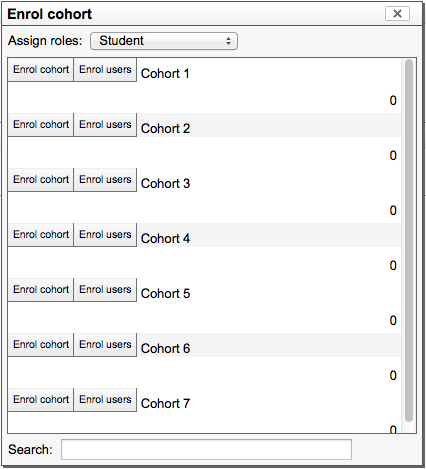Image resolution: width=426 pixels, height=469 pixels.
Task: Click the Cohort 1 name label
Action: pos(165,73)
